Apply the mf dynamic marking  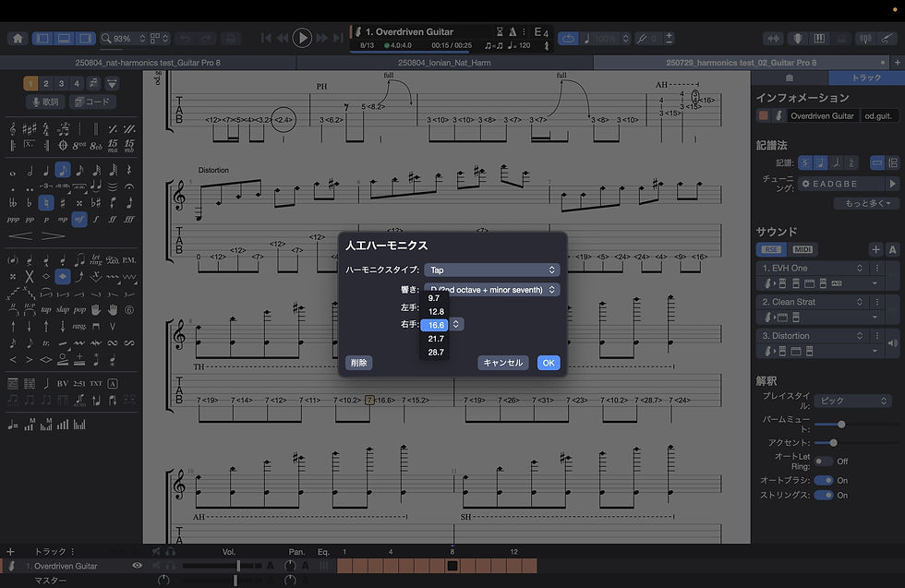[79, 220]
